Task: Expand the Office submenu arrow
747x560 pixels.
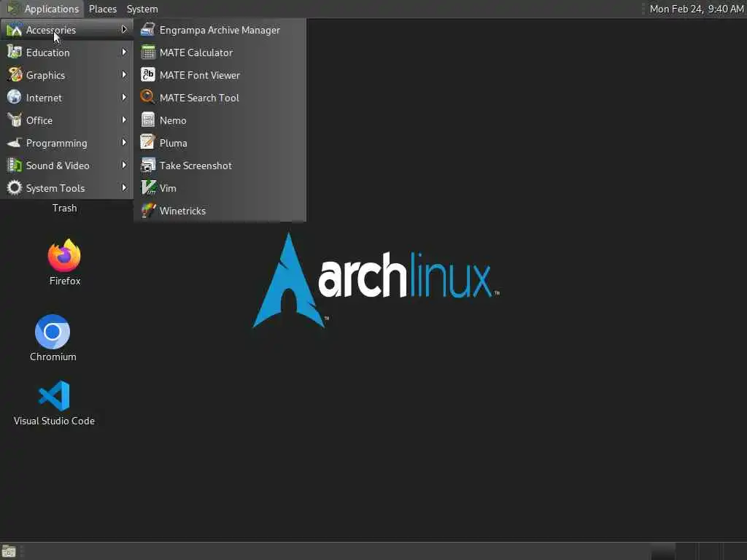Action: [x=124, y=120]
